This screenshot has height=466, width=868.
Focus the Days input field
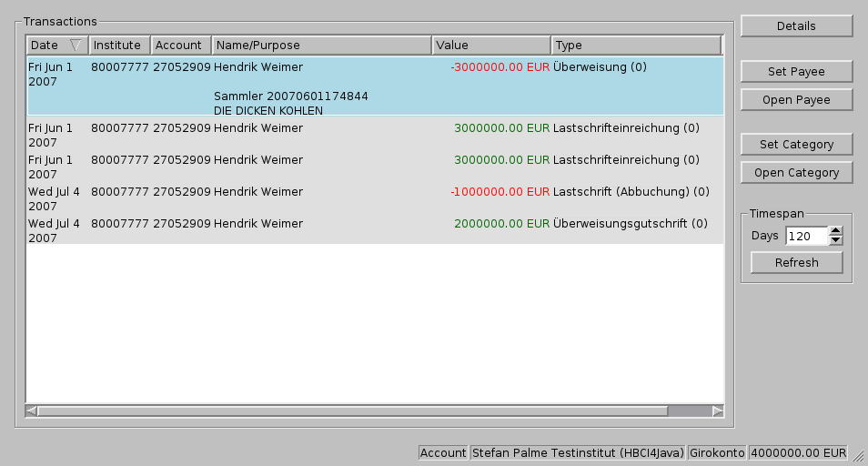pyautogui.click(x=806, y=237)
